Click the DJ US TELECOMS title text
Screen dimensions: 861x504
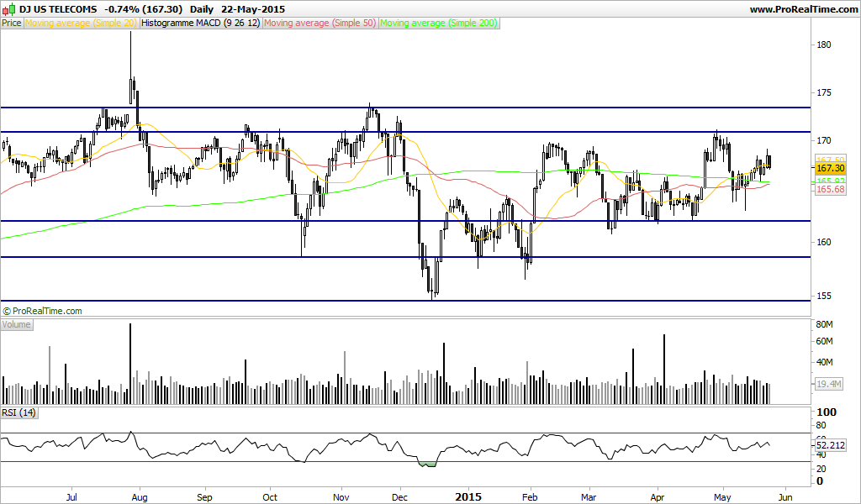coord(58,9)
